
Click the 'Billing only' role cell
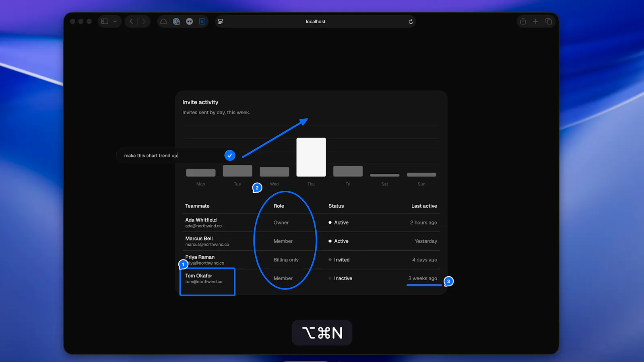pyautogui.click(x=286, y=260)
